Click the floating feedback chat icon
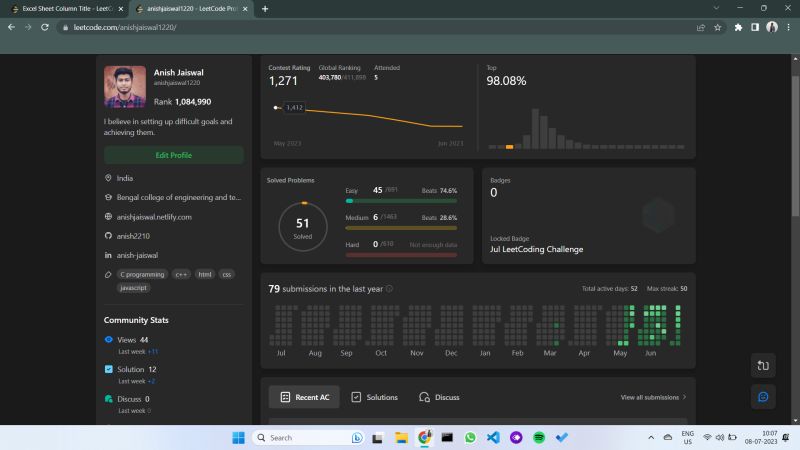The height and width of the screenshot is (450, 800). (763, 397)
